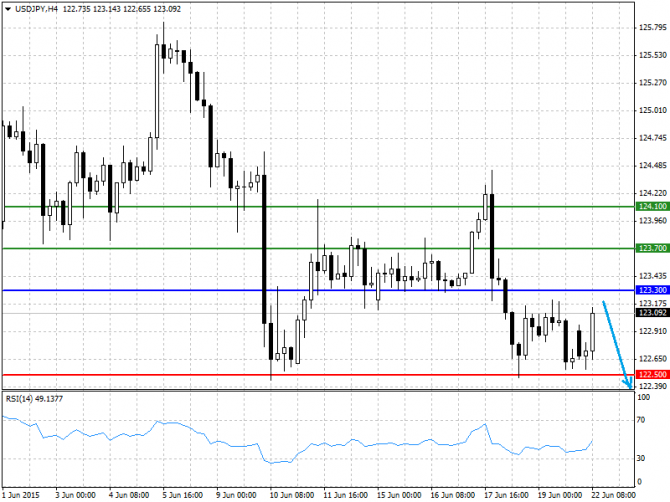The height and width of the screenshot is (502, 670).
Task: Click price scale value 125.010
Action: 652,110
